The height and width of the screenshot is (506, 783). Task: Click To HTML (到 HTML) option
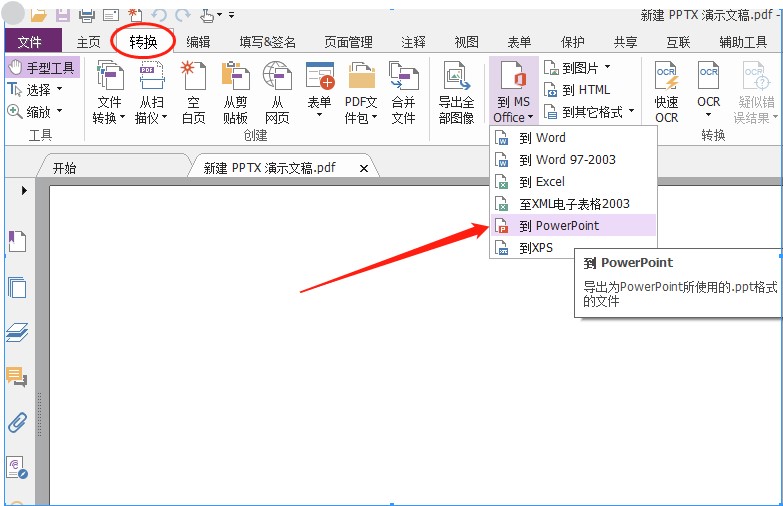[577, 90]
